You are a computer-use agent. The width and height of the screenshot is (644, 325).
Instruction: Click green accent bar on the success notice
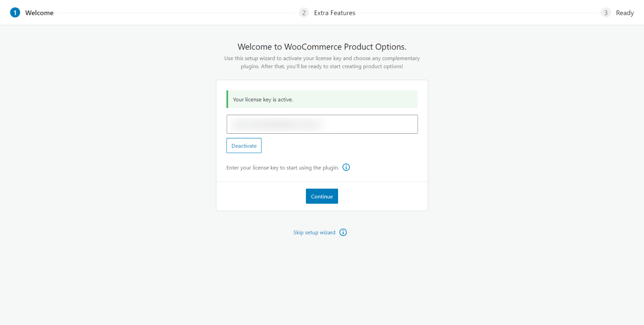[x=227, y=99]
